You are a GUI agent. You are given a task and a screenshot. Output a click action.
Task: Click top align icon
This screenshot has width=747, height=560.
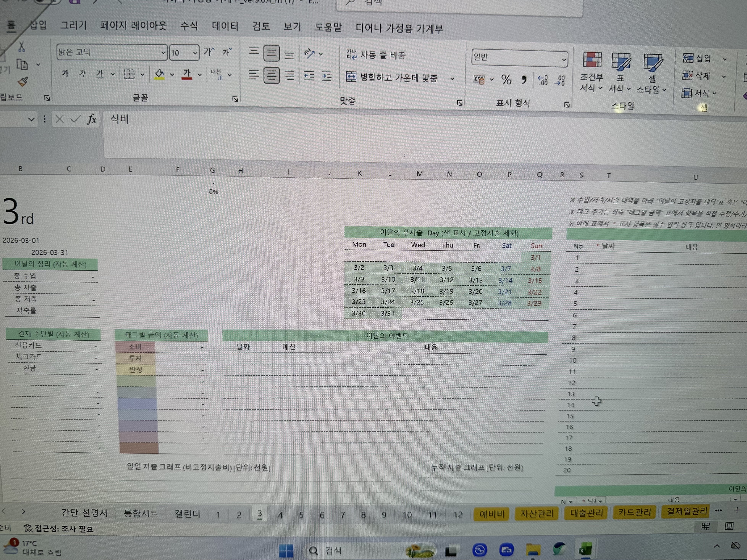pos(254,52)
